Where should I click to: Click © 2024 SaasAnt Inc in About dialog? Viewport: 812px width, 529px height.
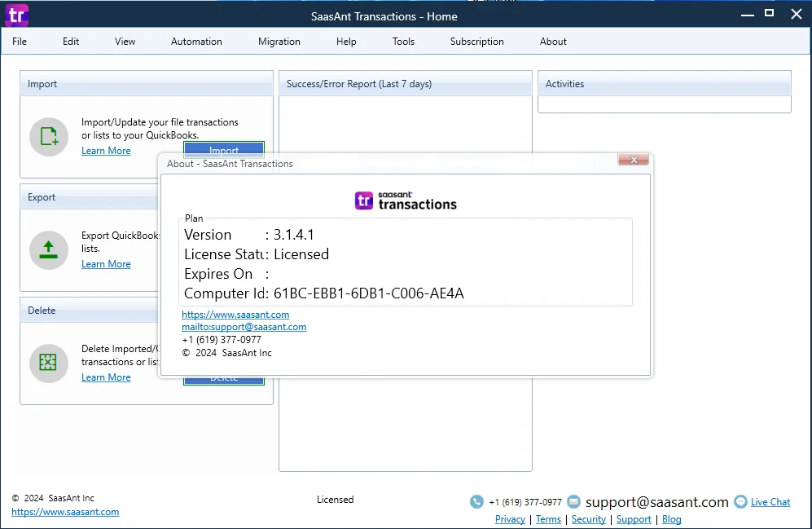point(226,353)
